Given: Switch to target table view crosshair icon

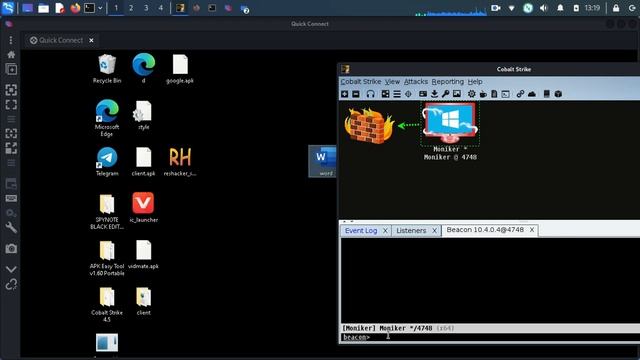Looking at the screenshot, I should pyautogui.click(x=408, y=94).
